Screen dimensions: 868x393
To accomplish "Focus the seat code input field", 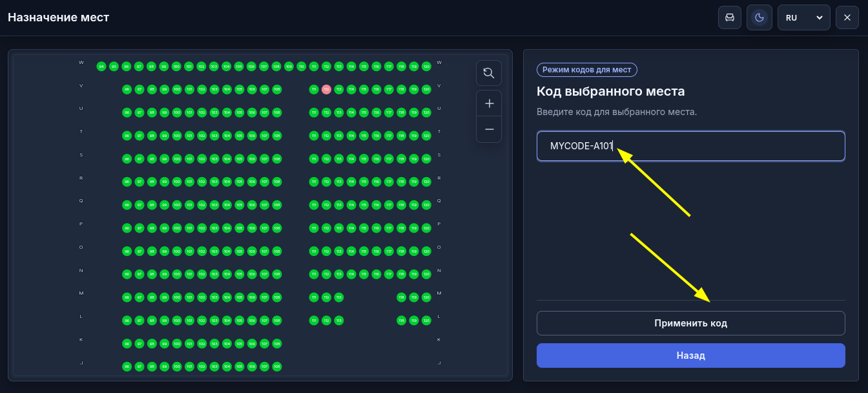I will pos(690,146).
